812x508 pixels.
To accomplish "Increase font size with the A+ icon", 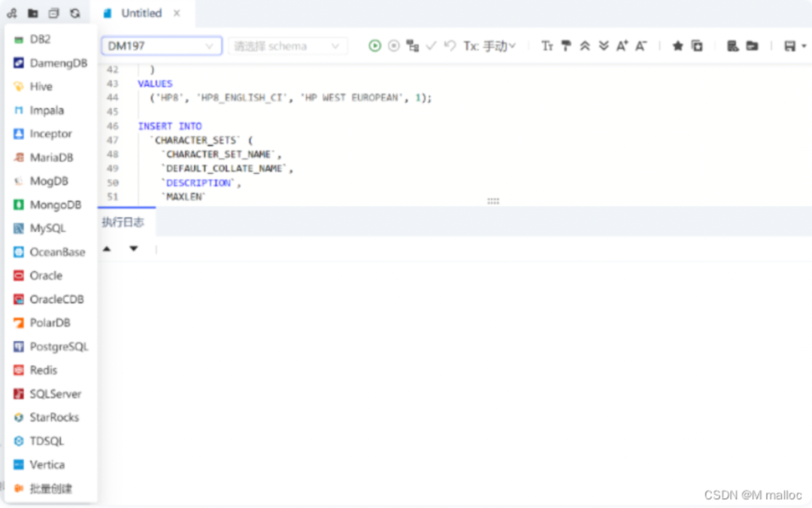I will click(x=622, y=46).
